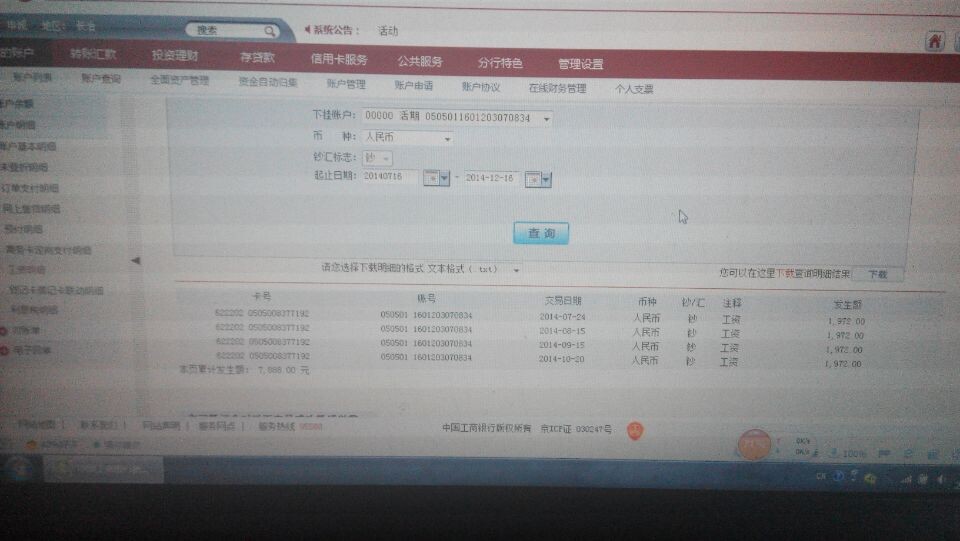Open the 下挂账户 account dropdown
Screen dimensions: 960x541
[x=547, y=119]
